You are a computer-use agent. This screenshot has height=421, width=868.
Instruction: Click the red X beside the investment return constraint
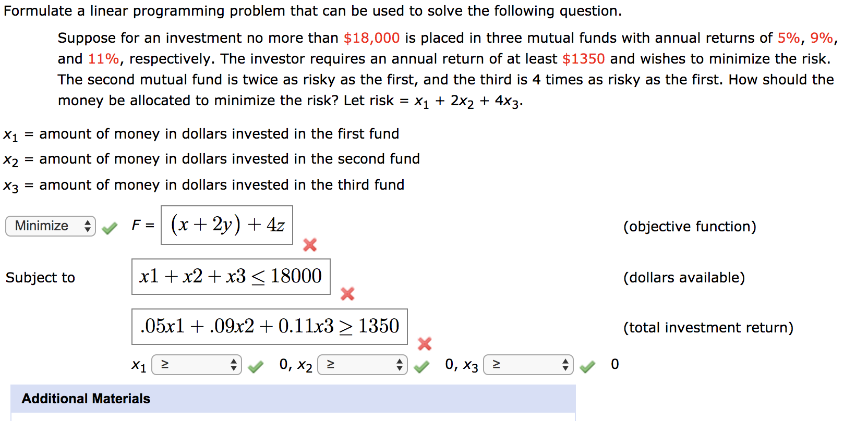[424, 344]
